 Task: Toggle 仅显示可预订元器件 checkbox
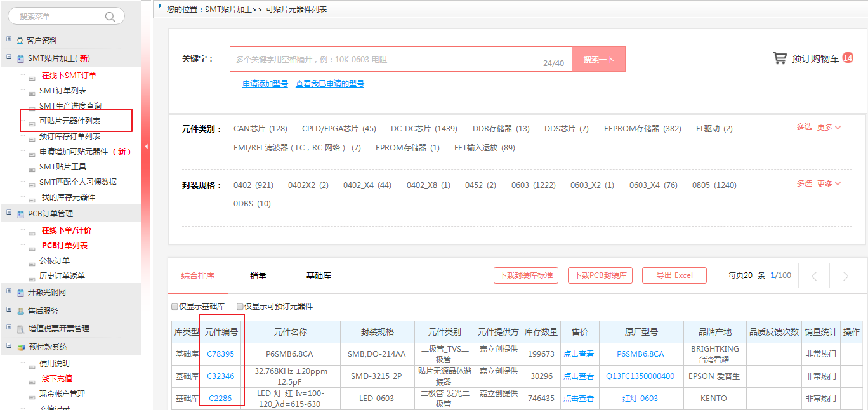click(x=240, y=307)
